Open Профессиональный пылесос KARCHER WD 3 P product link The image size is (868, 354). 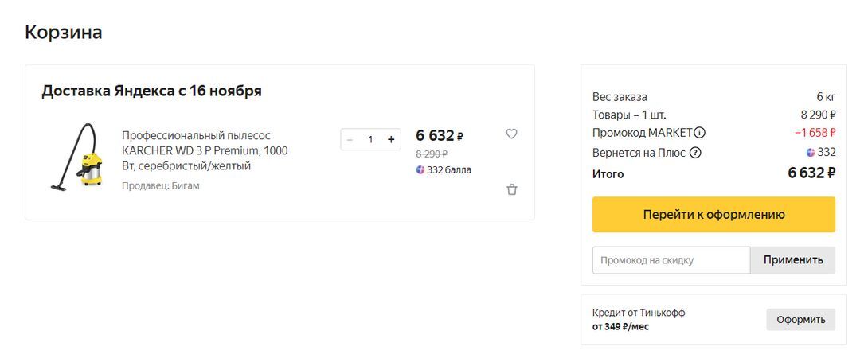[205, 150]
